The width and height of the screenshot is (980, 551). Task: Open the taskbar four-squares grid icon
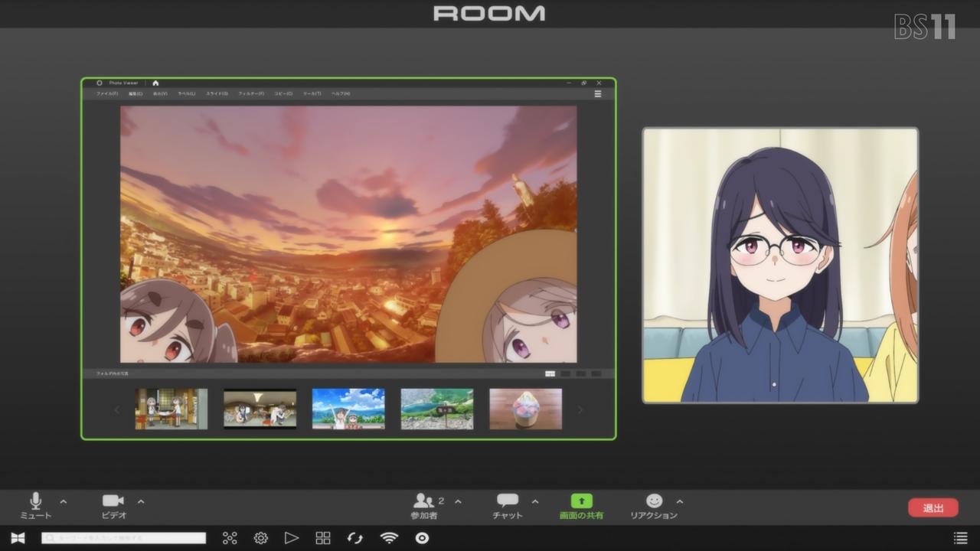click(x=323, y=538)
